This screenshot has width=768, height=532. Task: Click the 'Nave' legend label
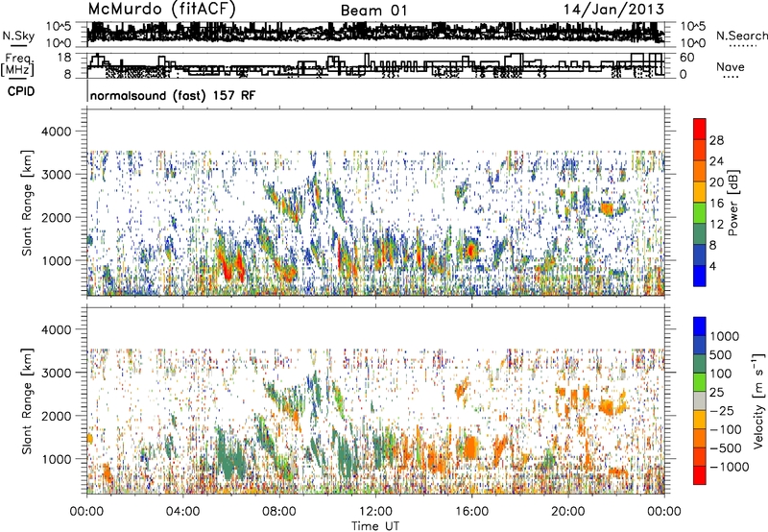pyautogui.click(x=731, y=66)
